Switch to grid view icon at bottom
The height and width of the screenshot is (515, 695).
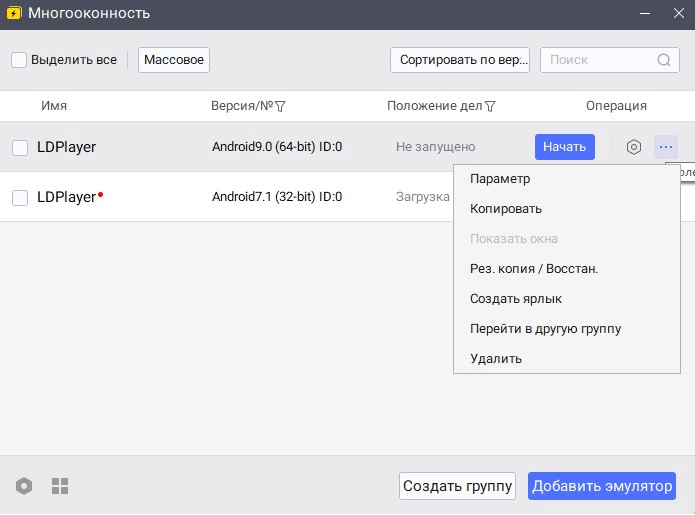(x=60, y=486)
